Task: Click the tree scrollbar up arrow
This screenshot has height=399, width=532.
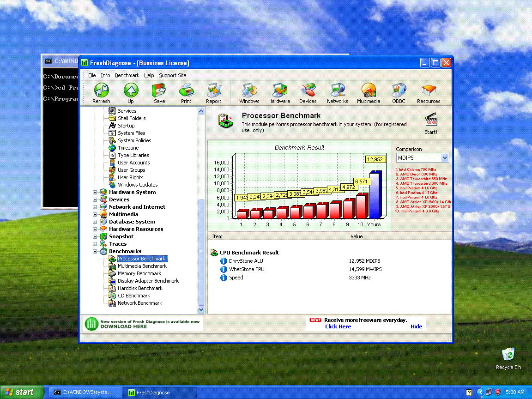Action: click(201, 111)
